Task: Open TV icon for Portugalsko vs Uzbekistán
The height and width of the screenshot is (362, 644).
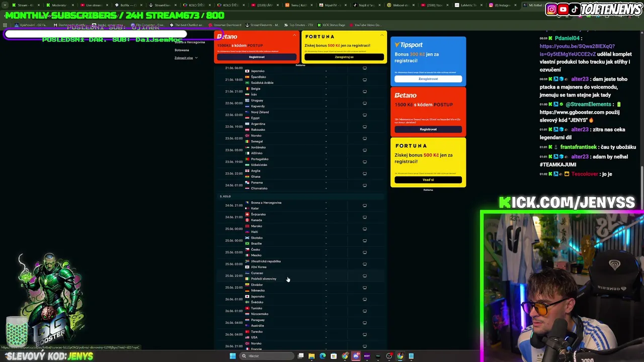Action: coord(365,162)
